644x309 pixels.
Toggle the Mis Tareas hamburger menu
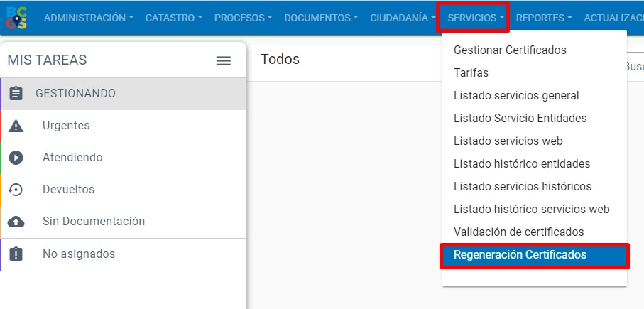pyautogui.click(x=224, y=61)
